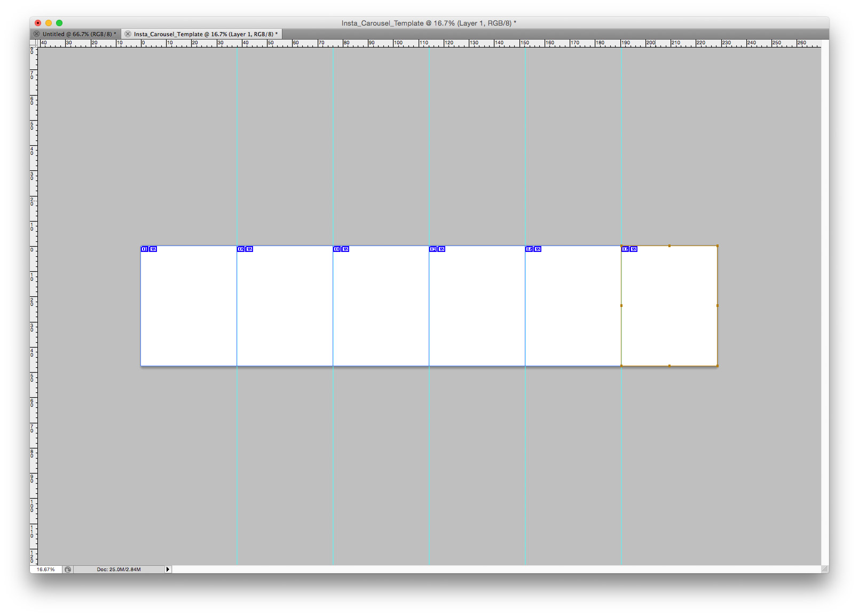Viewport: 859px width, 616px height.
Task: Click the slice 01 number badge
Action: (144, 249)
